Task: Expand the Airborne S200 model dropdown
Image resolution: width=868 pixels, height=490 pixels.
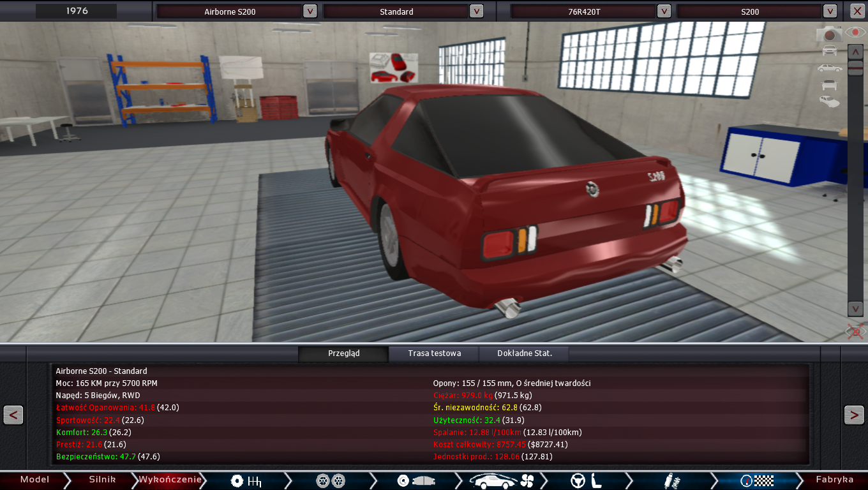Action: click(310, 11)
